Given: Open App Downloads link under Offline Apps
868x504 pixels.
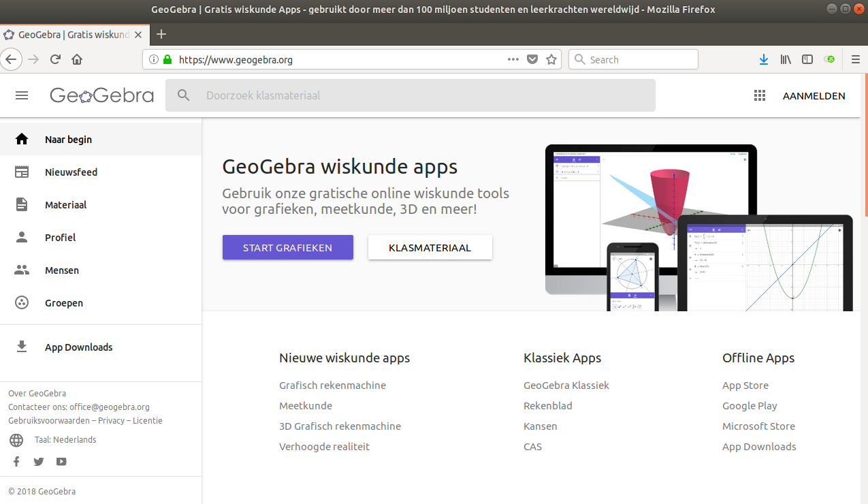Looking at the screenshot, I should coord(759,447).
